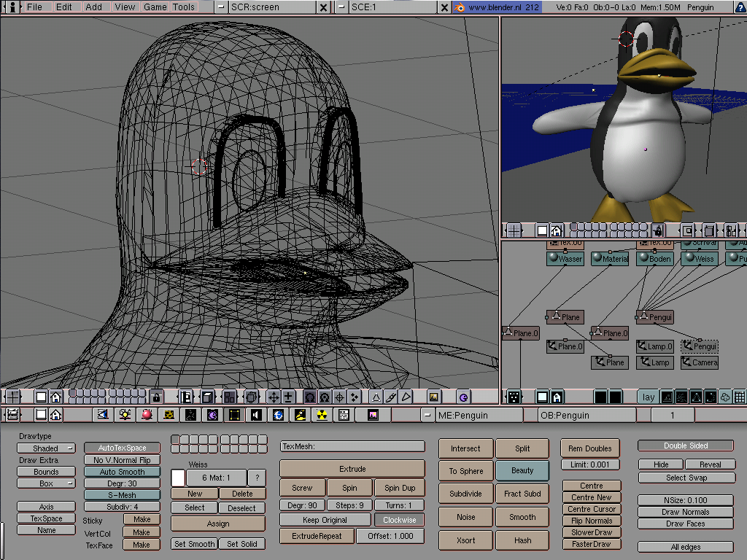Click the render picture icon in 3D viewport header
Image resolution: width=747 pixels, height=560 pixels.
pos(435,397)
